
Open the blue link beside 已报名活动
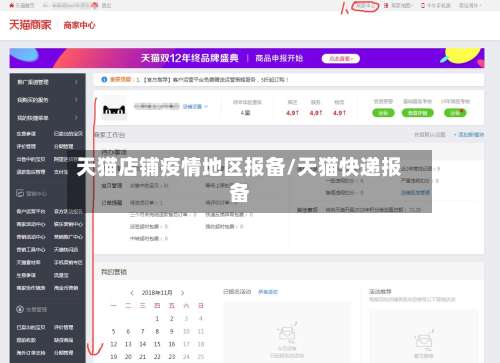(x=268, y=292)
